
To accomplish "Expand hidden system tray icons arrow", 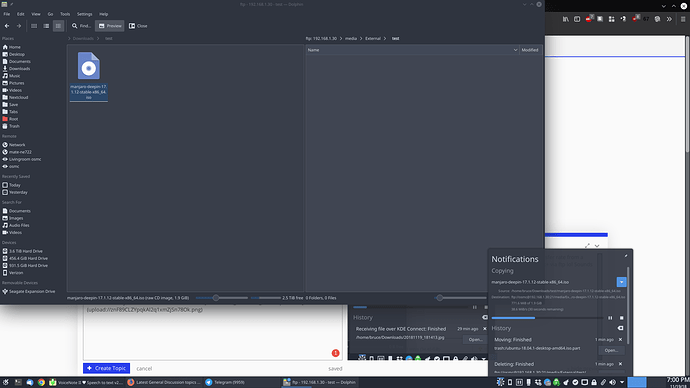I will point(622,382).
